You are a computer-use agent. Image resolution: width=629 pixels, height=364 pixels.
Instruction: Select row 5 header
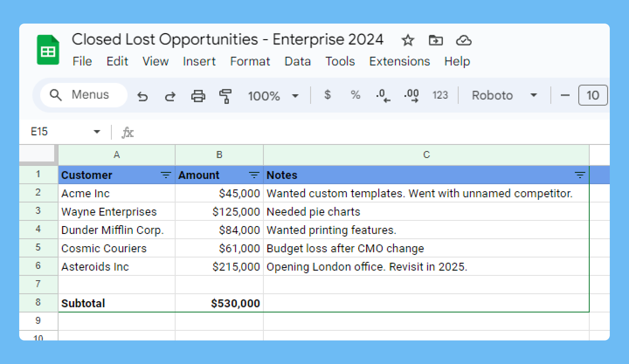(x=38, y=248)
